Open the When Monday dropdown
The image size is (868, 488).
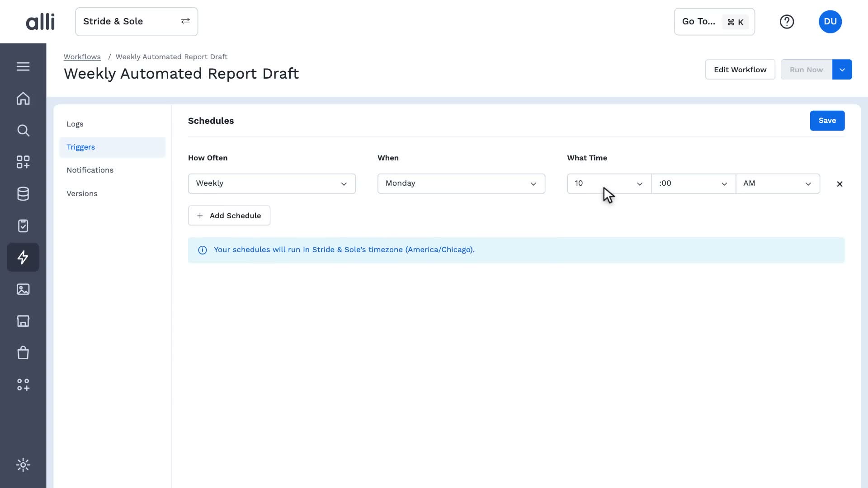click(x=461, y=183)
